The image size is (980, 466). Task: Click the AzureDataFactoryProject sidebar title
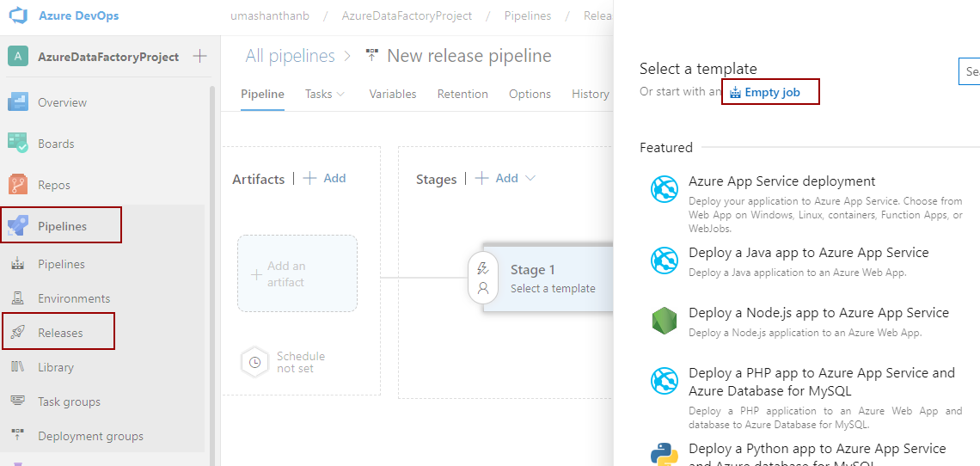point(108,57)
